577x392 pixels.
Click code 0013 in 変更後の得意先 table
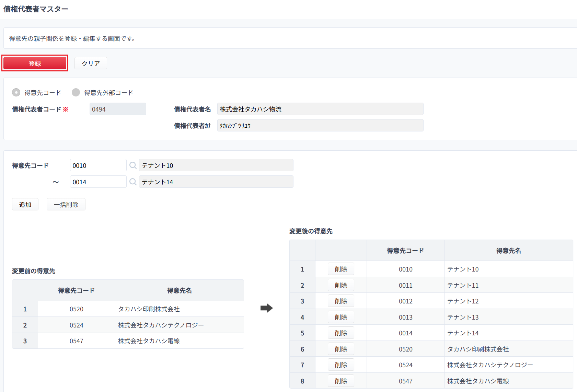(x=406, y=317)
